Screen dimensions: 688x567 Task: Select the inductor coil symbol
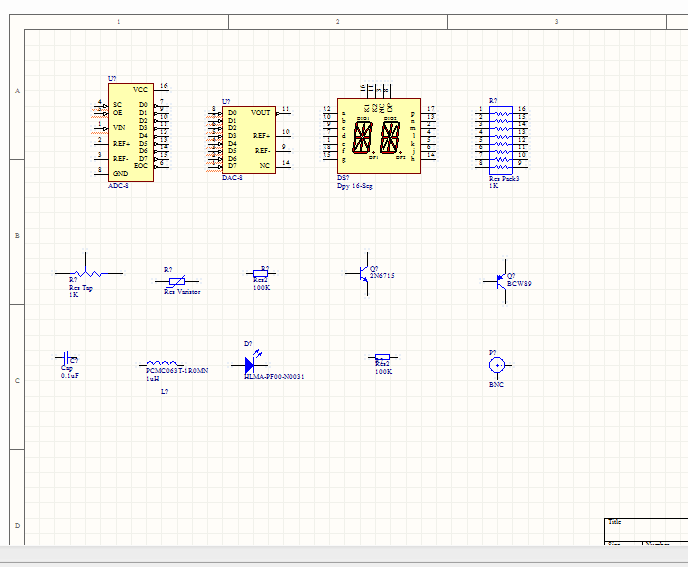click(x=161, y=363)
